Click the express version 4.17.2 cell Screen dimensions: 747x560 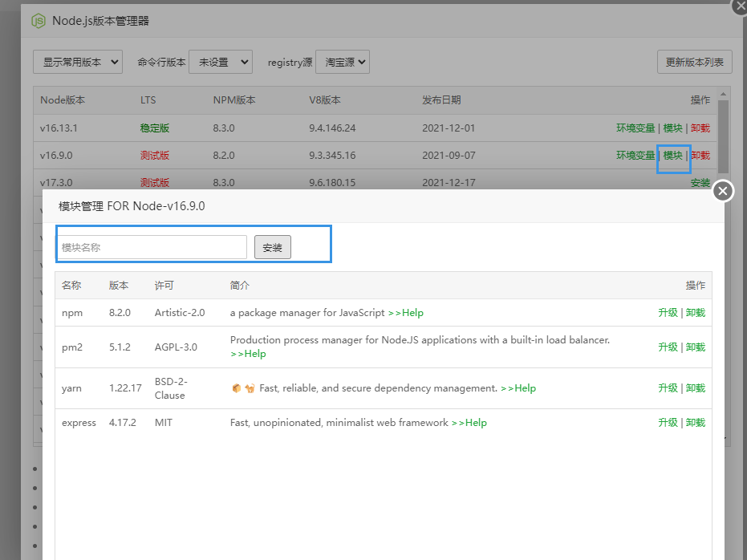123,423
